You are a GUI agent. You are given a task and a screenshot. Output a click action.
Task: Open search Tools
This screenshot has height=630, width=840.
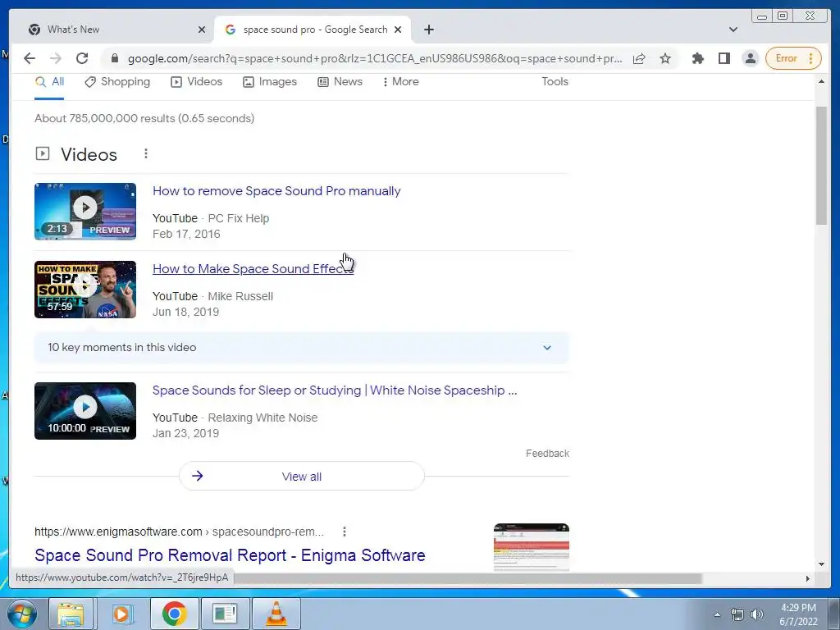coord(555,82)
